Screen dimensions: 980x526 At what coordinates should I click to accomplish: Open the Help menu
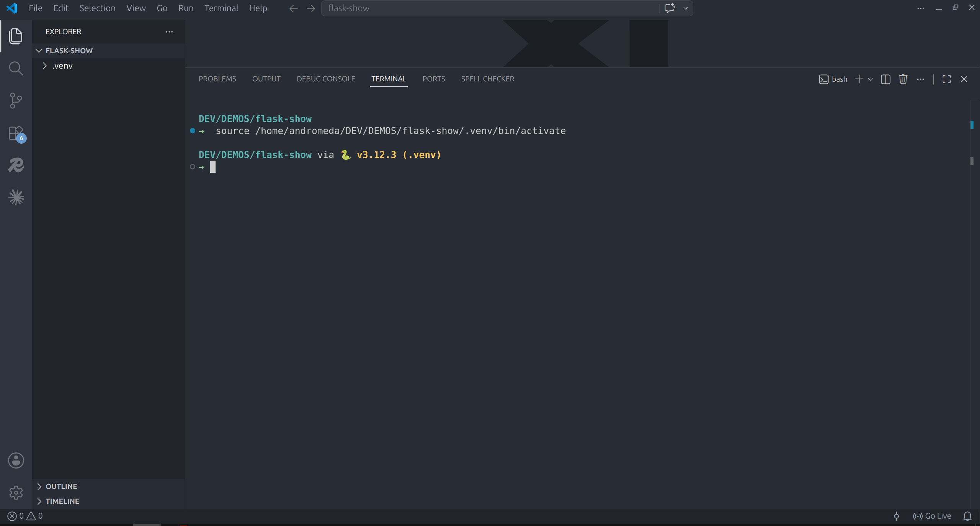(x=258, y=8)
